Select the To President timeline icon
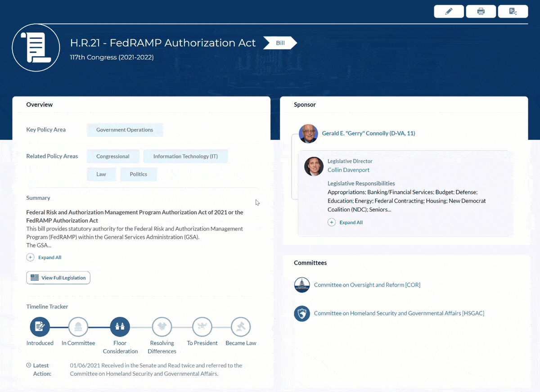Screen dimensions: 540x392 point(202,327)
